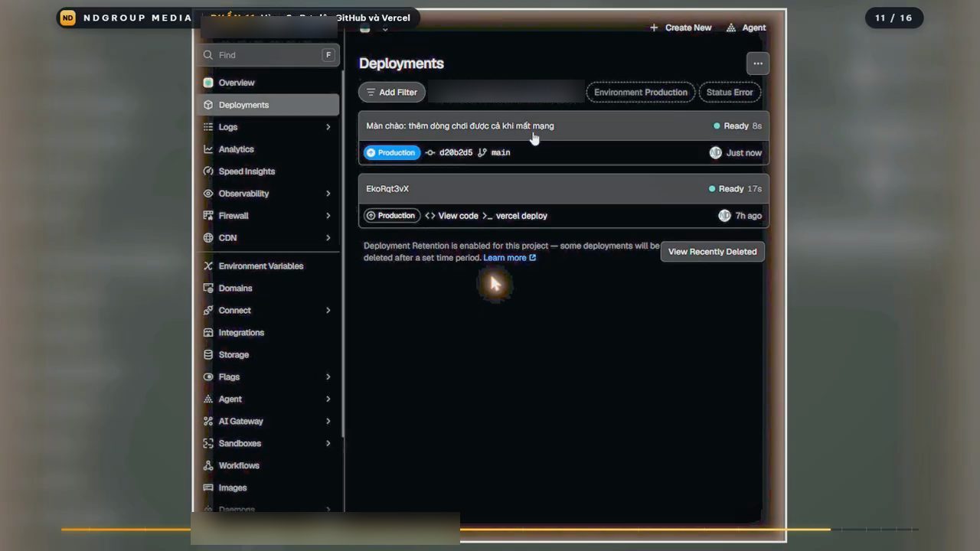Click the Speed Insights gauge icon

pos(208,171)
